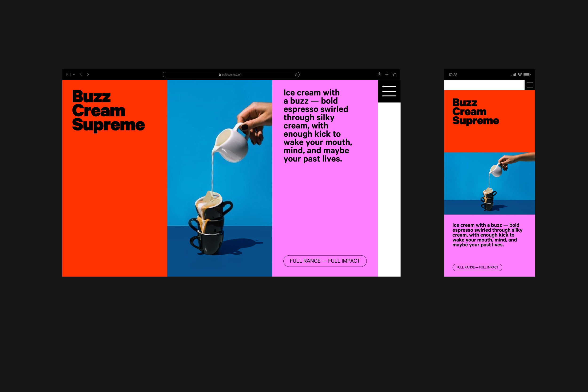The image size is (588, 392).
Task: Click the mobile Wi-Fi status icon
Action: [520, 75]
